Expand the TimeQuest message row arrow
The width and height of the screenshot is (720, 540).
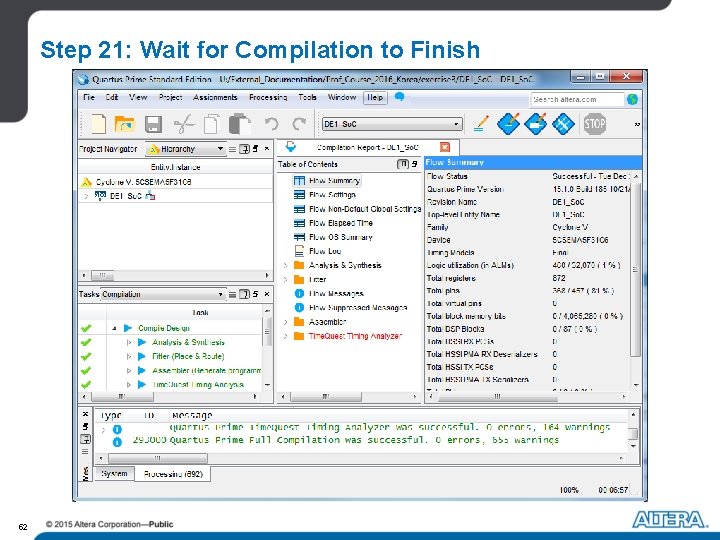click(103, 430)
